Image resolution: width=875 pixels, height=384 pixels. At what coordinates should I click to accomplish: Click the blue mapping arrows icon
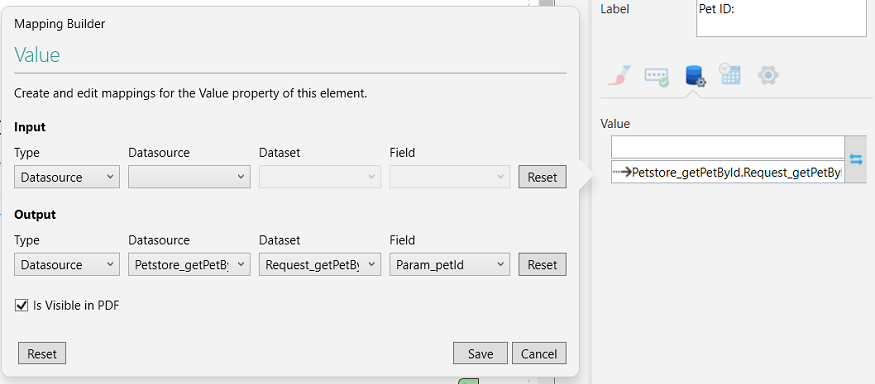click(x=855, y=159)
